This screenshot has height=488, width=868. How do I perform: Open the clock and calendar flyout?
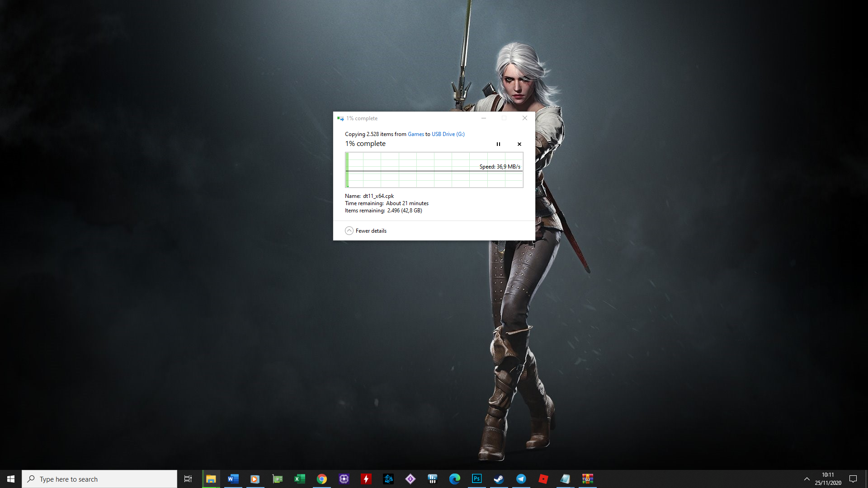(x=828, y=479)
